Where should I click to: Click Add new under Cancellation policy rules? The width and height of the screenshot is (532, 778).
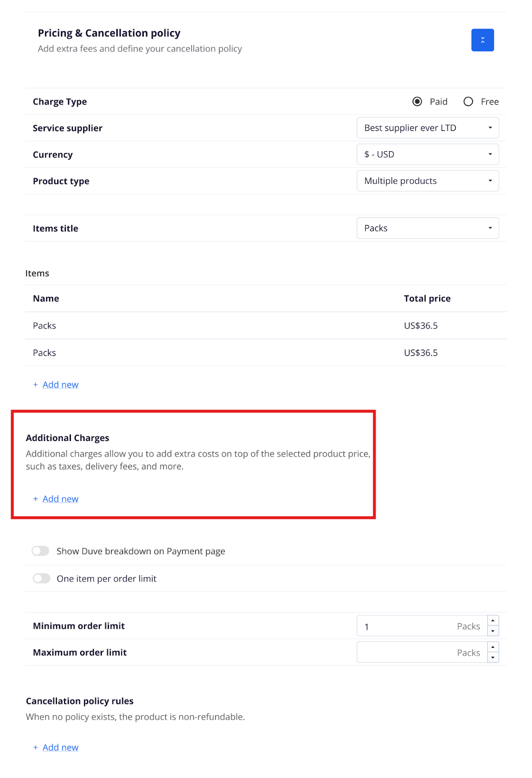point(60,747)
